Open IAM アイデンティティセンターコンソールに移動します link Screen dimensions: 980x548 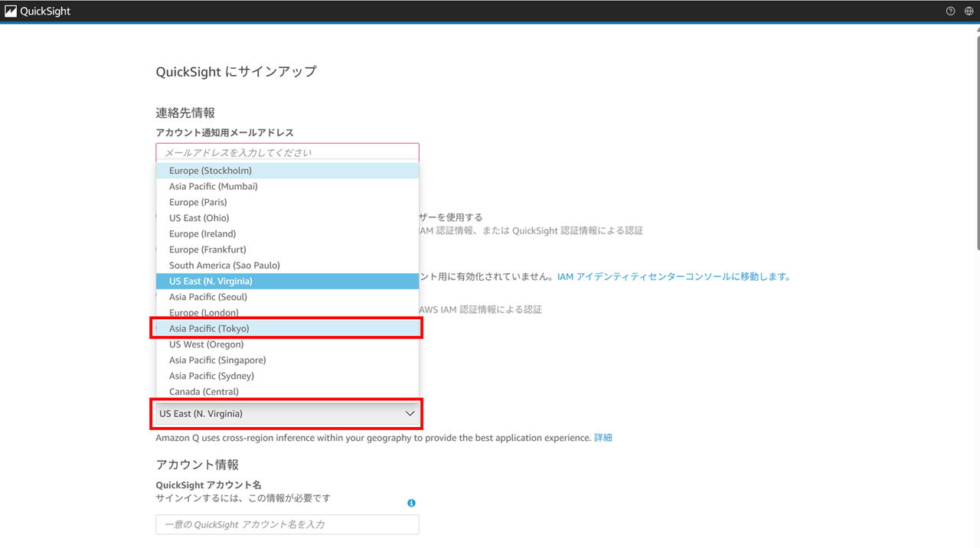[x=674, y=276]
